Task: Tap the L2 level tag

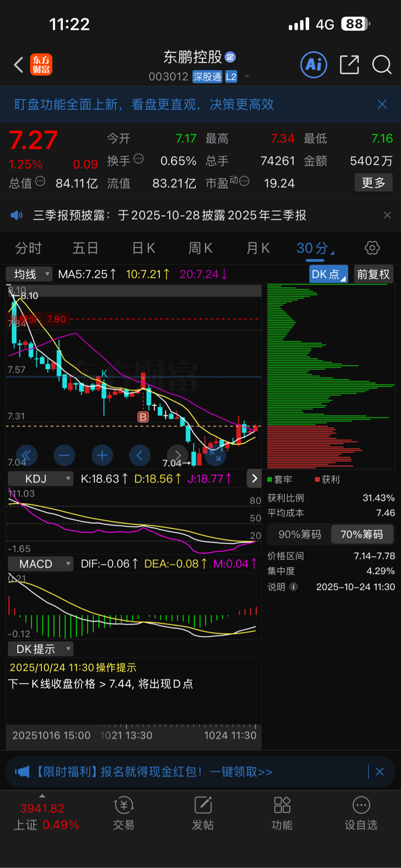Action: coord(231,77)
